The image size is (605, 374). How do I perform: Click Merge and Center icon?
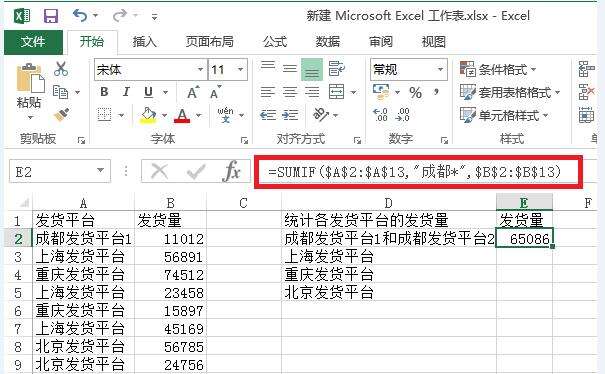pyautogui.click(x=336, y=92)
